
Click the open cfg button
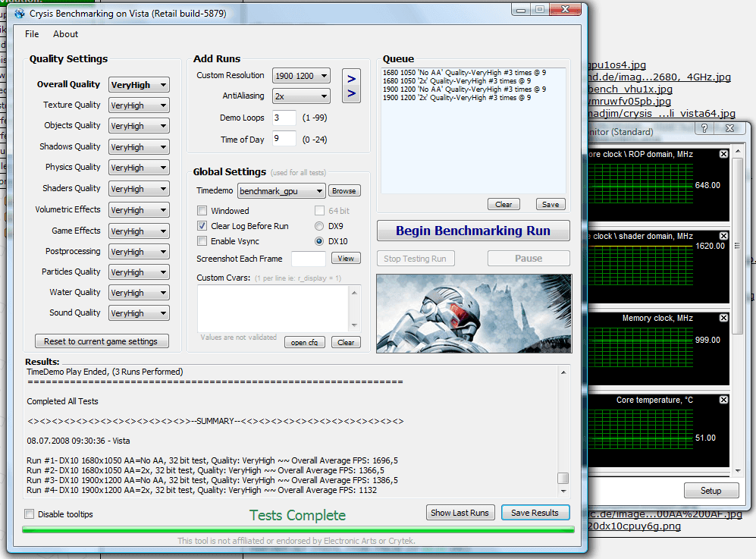point(304,342)
